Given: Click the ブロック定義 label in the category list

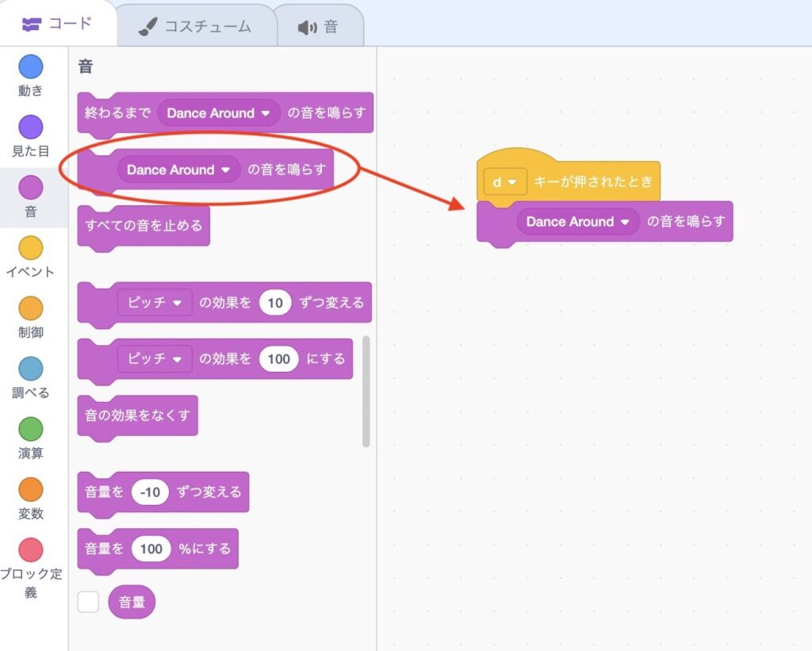Looking at the screenshot, I should point(31,583).
